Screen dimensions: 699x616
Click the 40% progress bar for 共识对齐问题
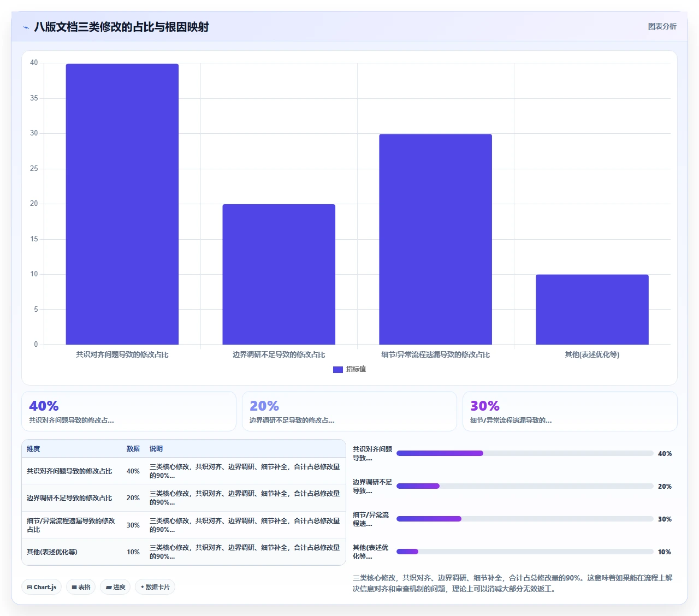pos(525,453)
